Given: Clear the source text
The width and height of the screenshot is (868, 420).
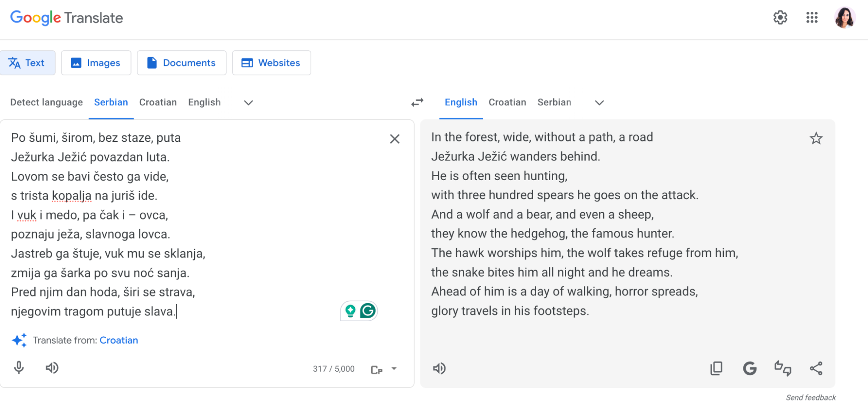Looking at the screenshot, I should pos(394,139).
